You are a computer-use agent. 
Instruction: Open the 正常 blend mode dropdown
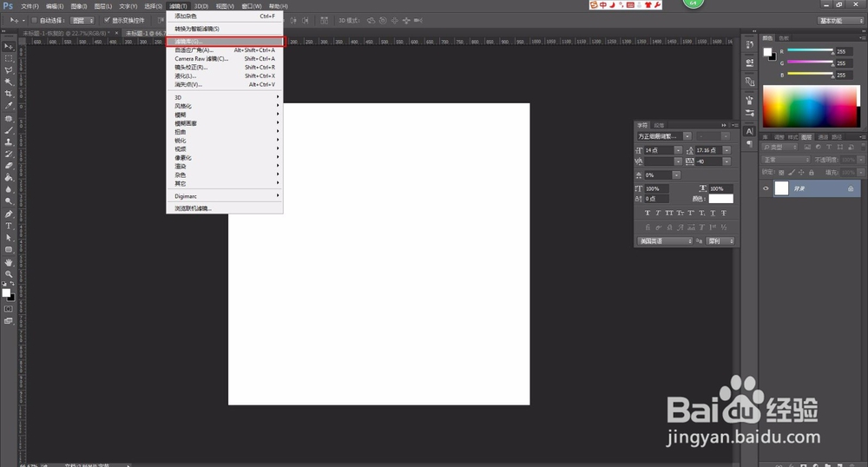coord(786,160)
